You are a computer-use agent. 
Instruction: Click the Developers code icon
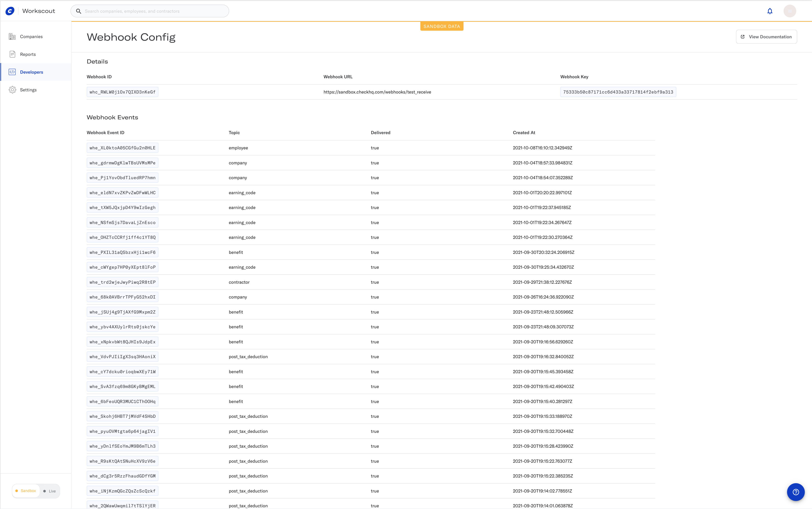12,72
